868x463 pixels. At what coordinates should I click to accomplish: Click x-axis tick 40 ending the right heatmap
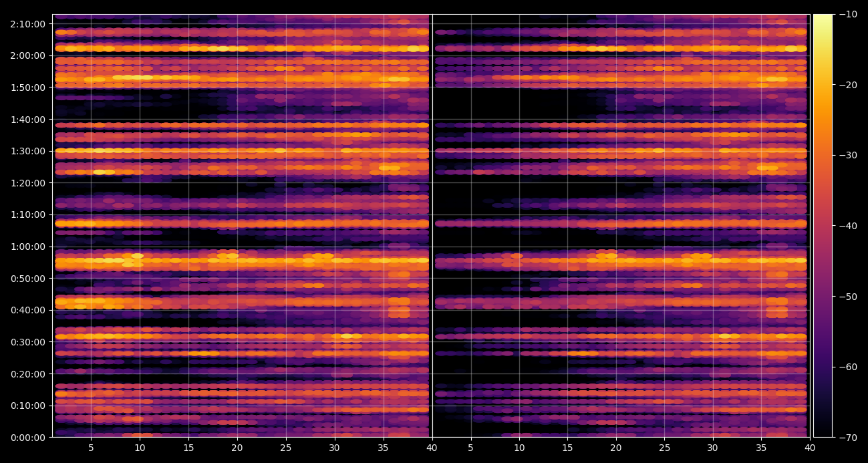tap(810, 448)
